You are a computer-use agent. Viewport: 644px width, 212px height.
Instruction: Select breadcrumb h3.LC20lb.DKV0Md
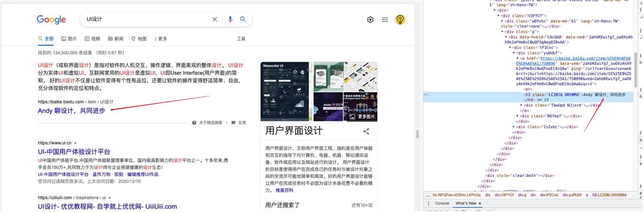609,195
